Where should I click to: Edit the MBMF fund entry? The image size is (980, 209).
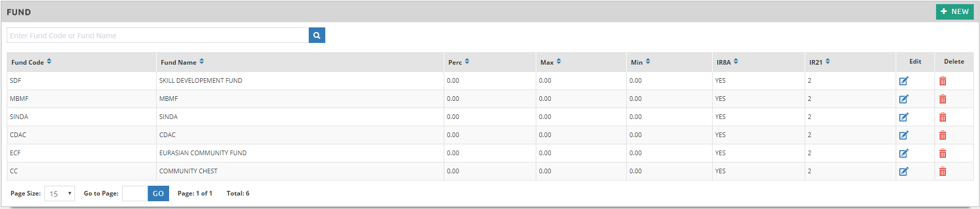tap(903, 99)
